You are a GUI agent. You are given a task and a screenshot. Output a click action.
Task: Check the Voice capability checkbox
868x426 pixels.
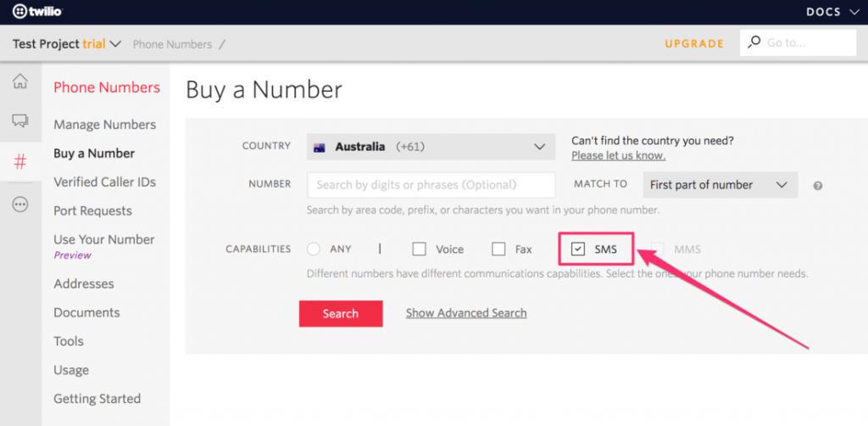pos(419,249)
